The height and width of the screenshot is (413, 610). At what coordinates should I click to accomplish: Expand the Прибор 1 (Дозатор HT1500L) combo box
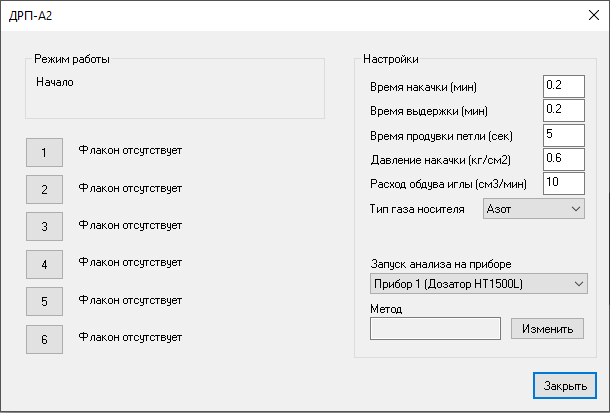(x=478, y=285)
